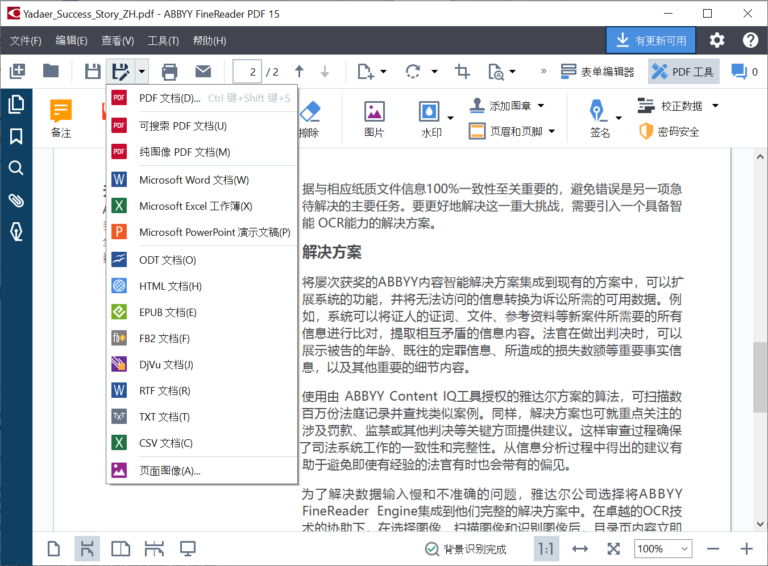Screen dimensions: 768x566
Task: Choose 可搜索 PDF 文档(U) menu item
Action: coord(202,126)
